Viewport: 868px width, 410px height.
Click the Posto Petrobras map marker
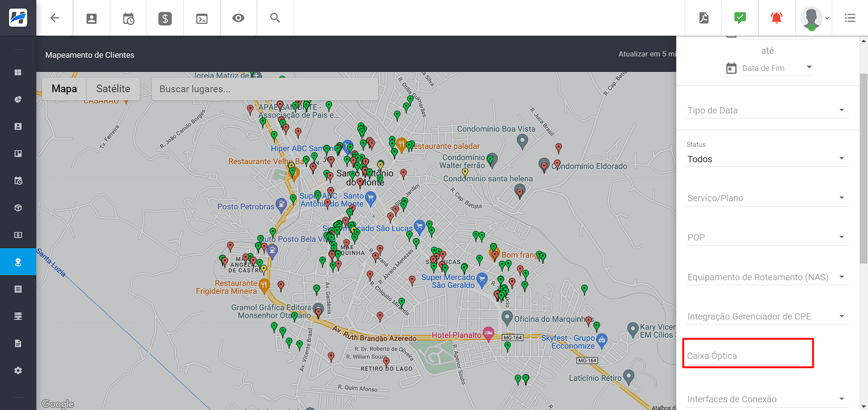coord(281,205)
